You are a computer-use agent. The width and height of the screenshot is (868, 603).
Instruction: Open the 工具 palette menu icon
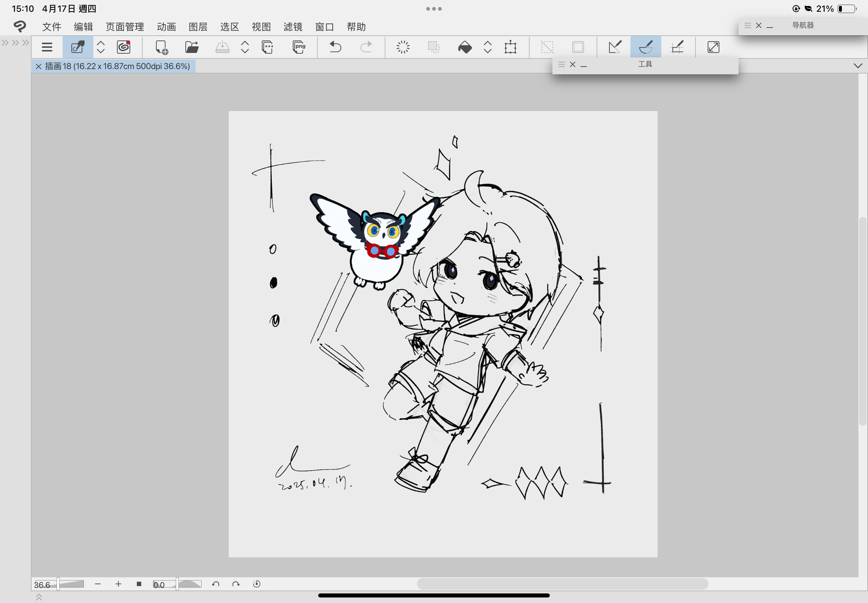point(561,64)
